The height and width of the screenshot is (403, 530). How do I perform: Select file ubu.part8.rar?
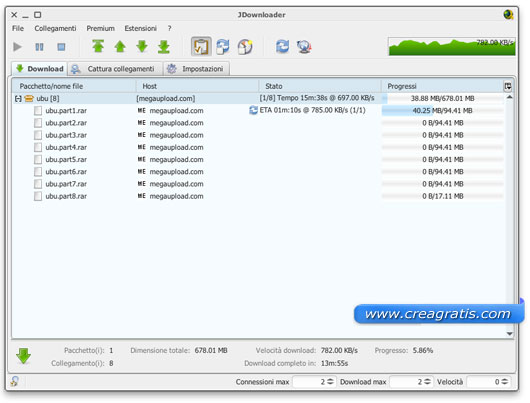[x=66, y=196]
